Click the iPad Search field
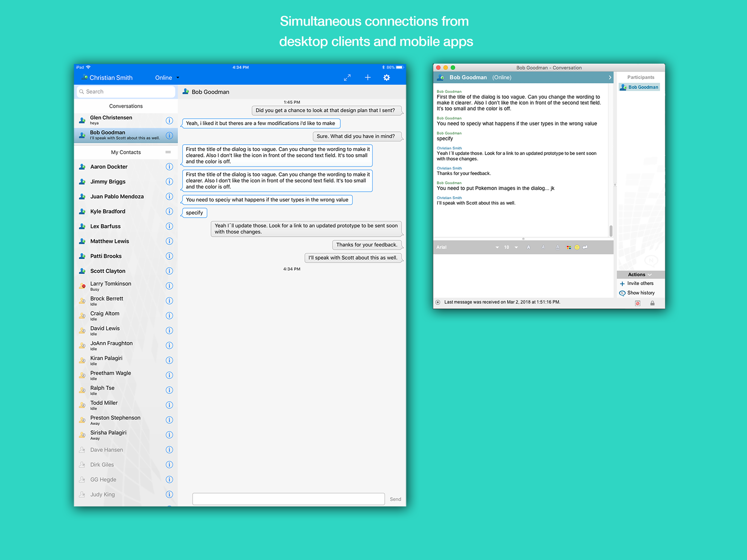The image size is (747, 560). click(x=127, y=92)
